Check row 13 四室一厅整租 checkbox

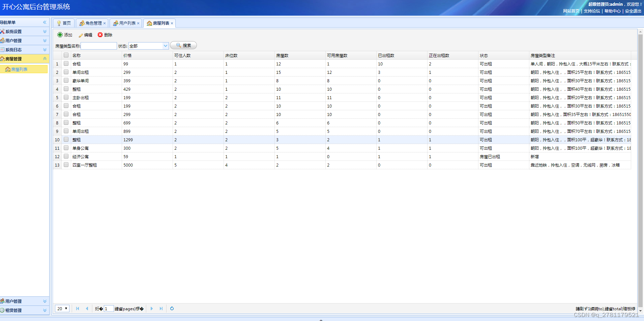(66, 165)
